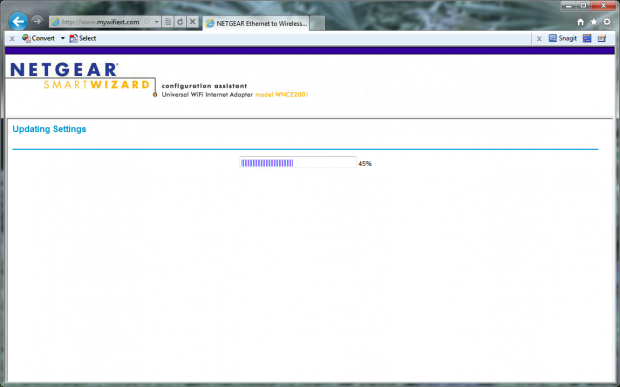Open a new blank tab
Viewport: 620px width, 387px height.
tap(317, 23)
